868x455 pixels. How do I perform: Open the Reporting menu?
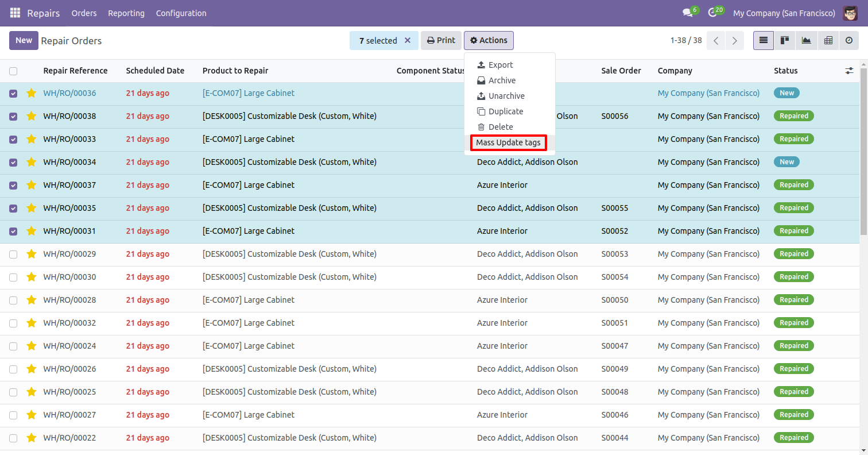point(126,13)
